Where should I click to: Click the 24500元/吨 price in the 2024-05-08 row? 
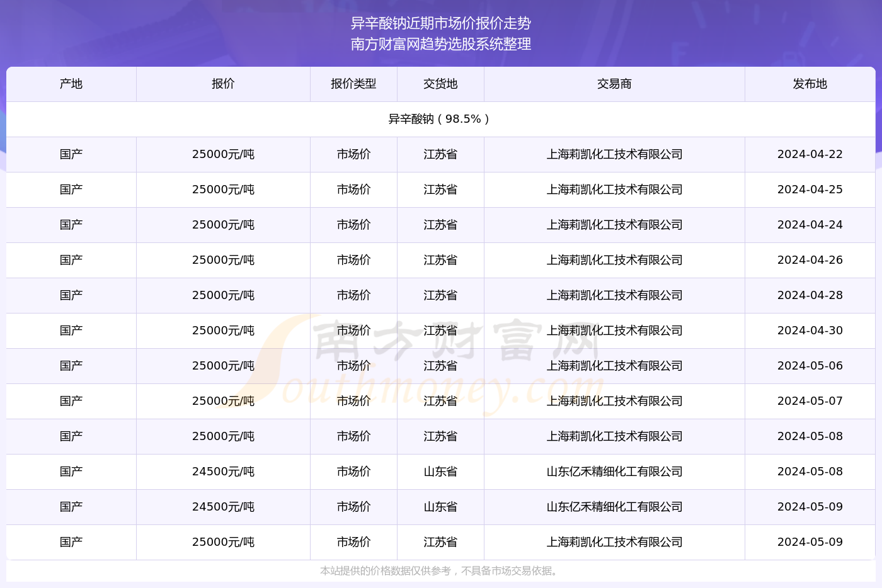pos(223,472)
